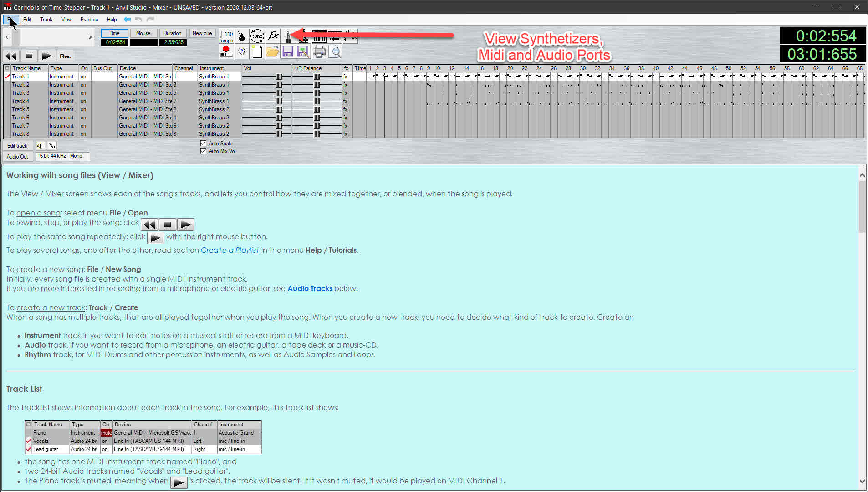Follow the Create a Playlist link
This screenshot has height=492, width=868.
230,250
